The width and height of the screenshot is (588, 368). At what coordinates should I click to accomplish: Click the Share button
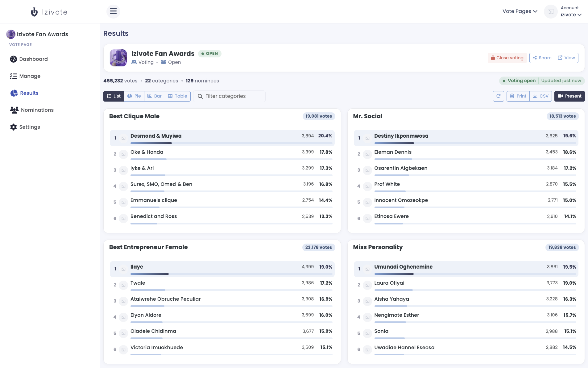pyautogui.click(x=542, y=58)
